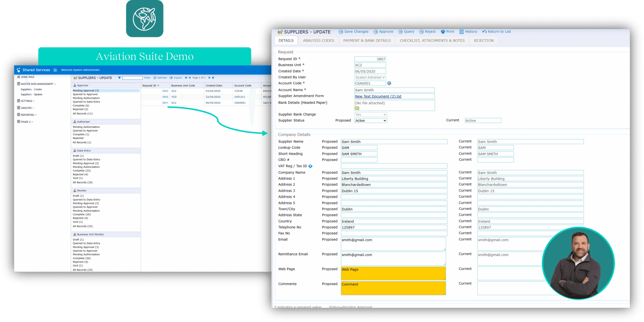The image size is (644, 322).
Task: Open the New Text Document (2).txt link
Action: [x=378, y=97]
